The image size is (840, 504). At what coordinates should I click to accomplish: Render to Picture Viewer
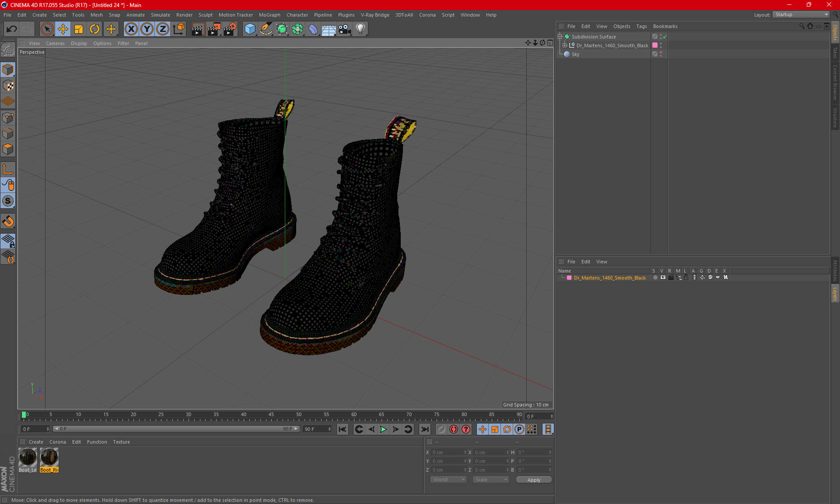click(x=214, y=29)
